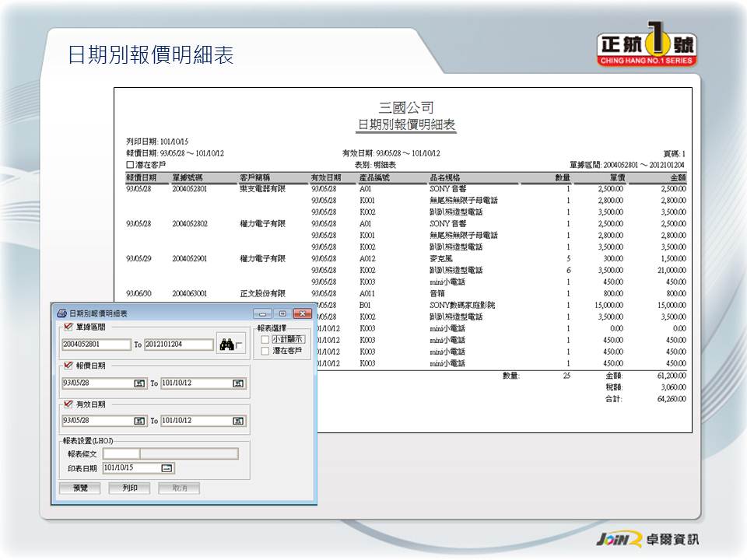Click the 列印 print button

click(x=129, y=488)
